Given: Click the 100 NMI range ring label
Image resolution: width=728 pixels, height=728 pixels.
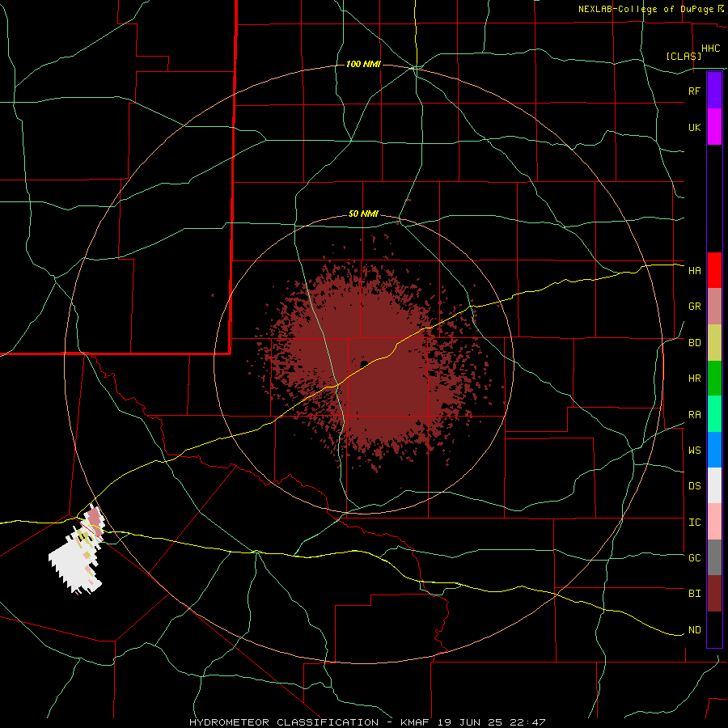Looking at the screenshot, I should tap(363, 64).
